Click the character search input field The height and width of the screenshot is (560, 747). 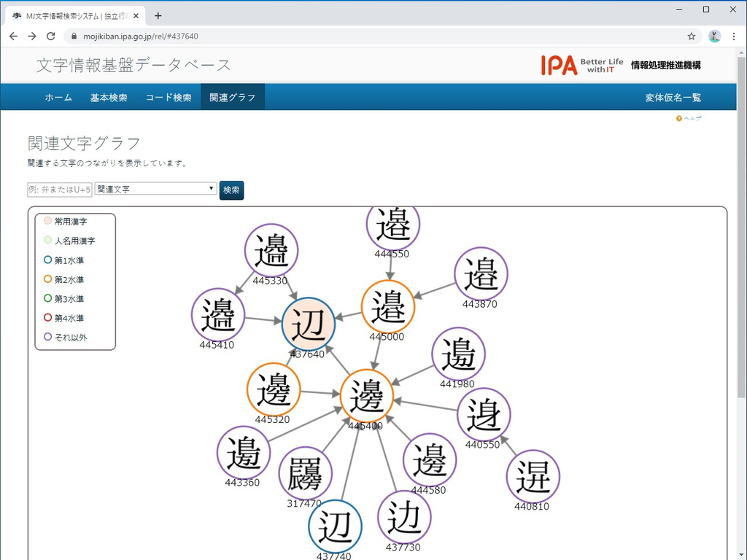(x=59, y=189)
